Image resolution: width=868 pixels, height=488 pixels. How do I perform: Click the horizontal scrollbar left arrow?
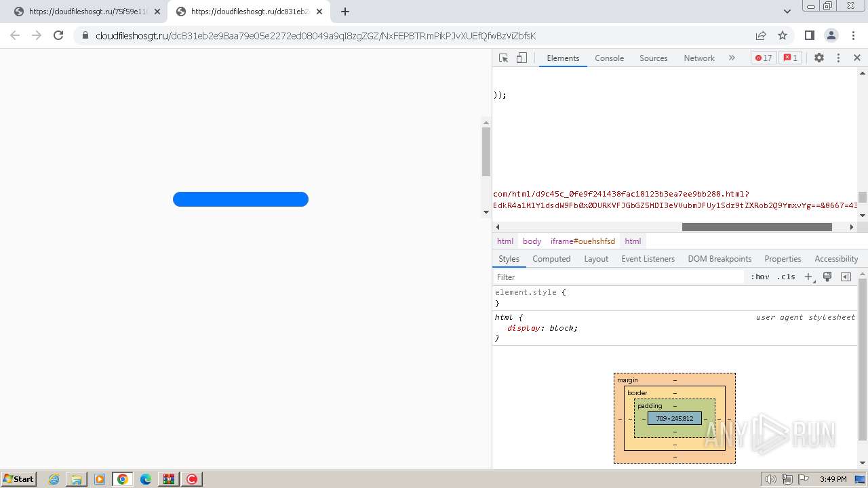click(498, 227)
